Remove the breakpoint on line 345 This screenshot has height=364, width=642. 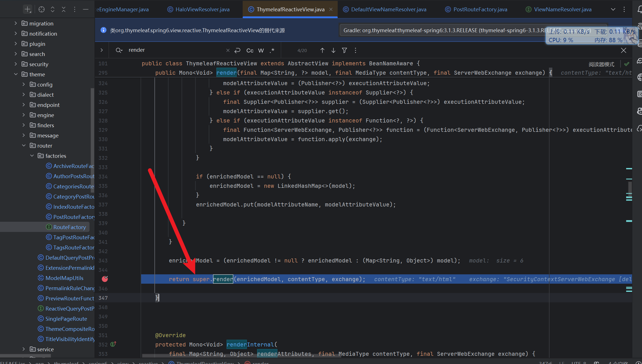pyautogui.click(x=105, y=279)
